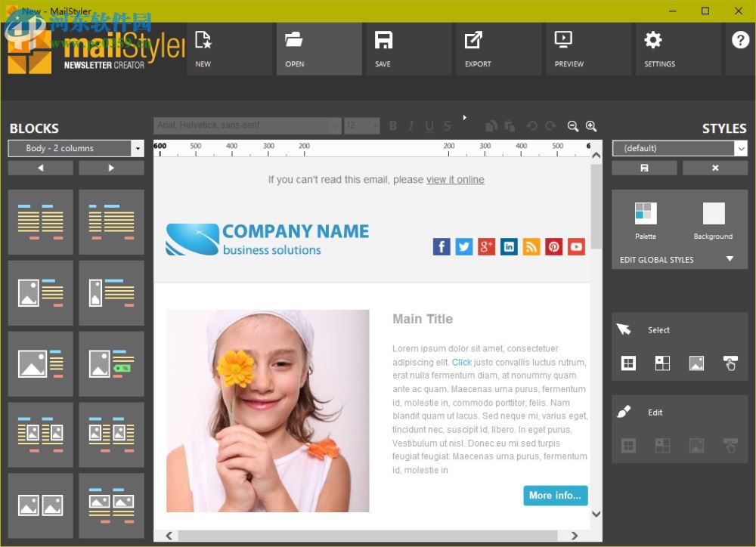Select the Background color swatch
Image resolution: width=756 pixels, height=547 pixels.
click(713, 214)
